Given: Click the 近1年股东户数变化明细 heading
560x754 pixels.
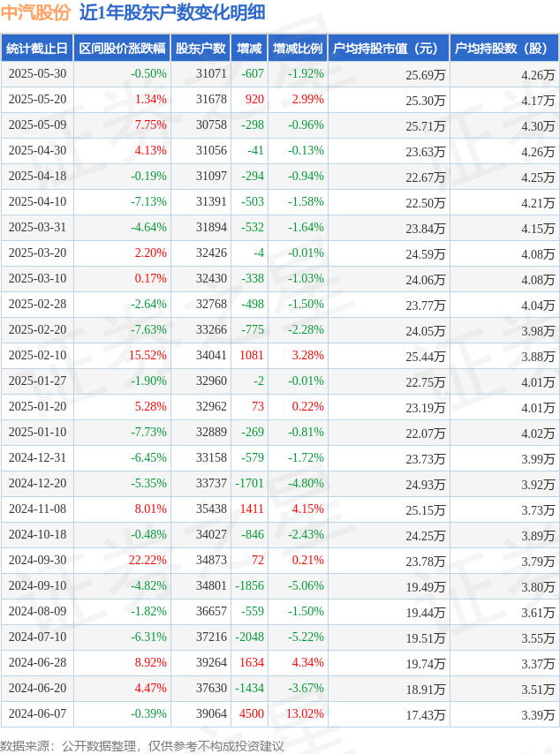Looking at the screenshot, I should click(x=172, y=12).
